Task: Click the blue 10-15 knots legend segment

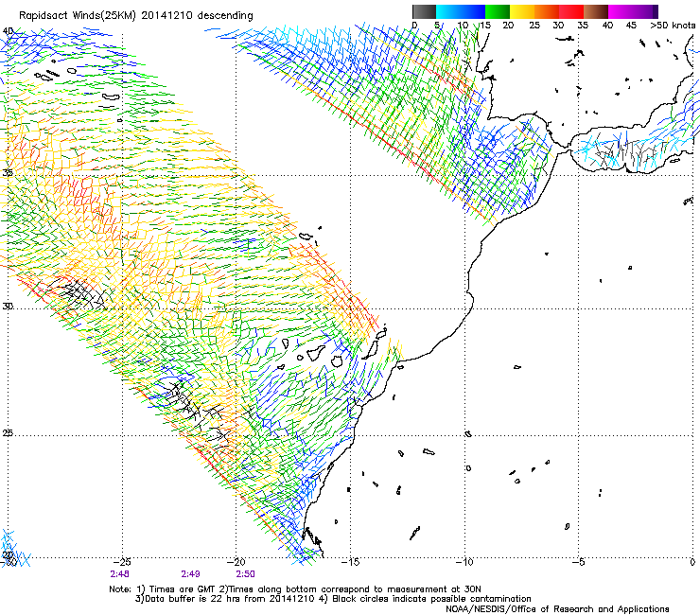Action: click(x=473, y=11)
